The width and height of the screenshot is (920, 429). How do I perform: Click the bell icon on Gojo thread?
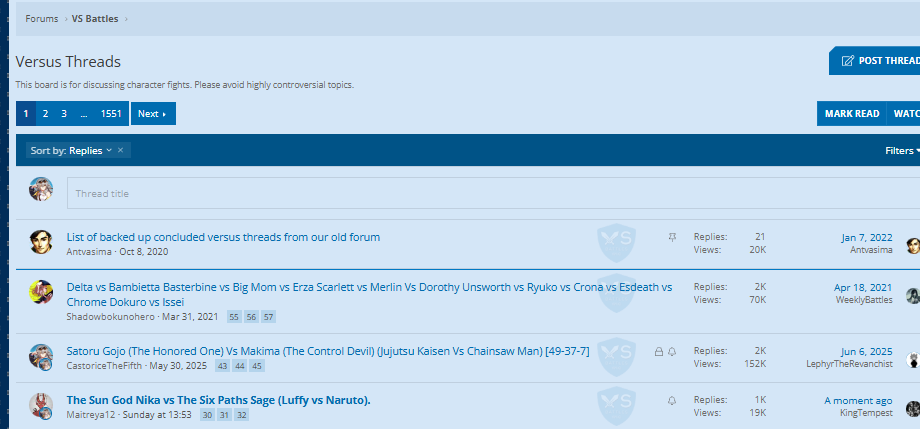click(672, 352)
